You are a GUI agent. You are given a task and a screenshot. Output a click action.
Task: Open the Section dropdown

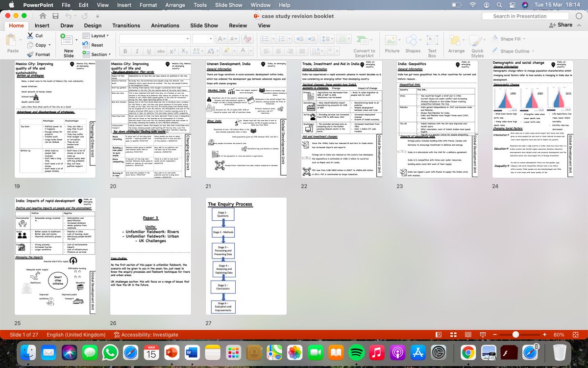tap(96, 54)
